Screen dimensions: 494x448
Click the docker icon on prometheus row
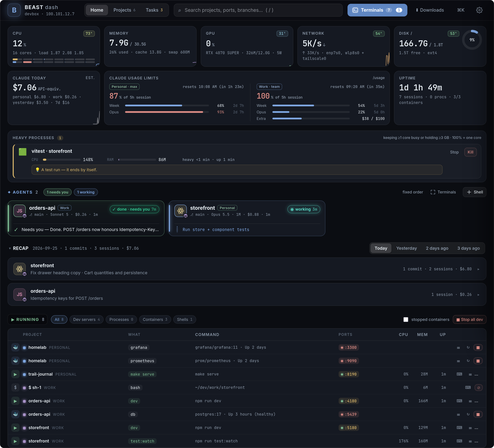click(x=15, y=361)
